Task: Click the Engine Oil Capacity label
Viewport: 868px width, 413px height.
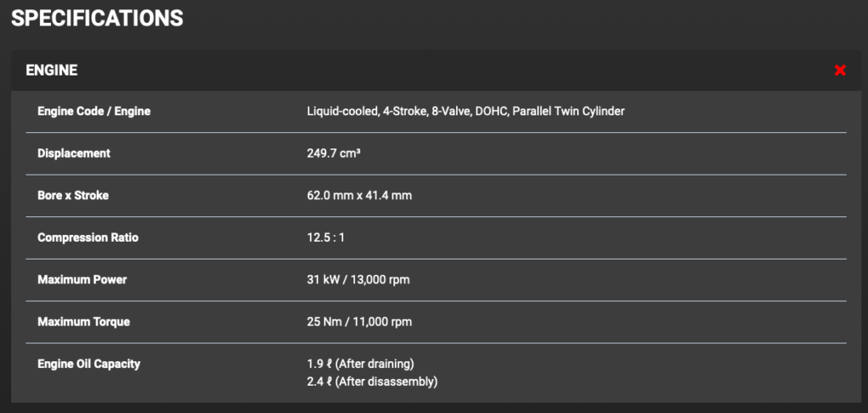Action: click(89, 364)
